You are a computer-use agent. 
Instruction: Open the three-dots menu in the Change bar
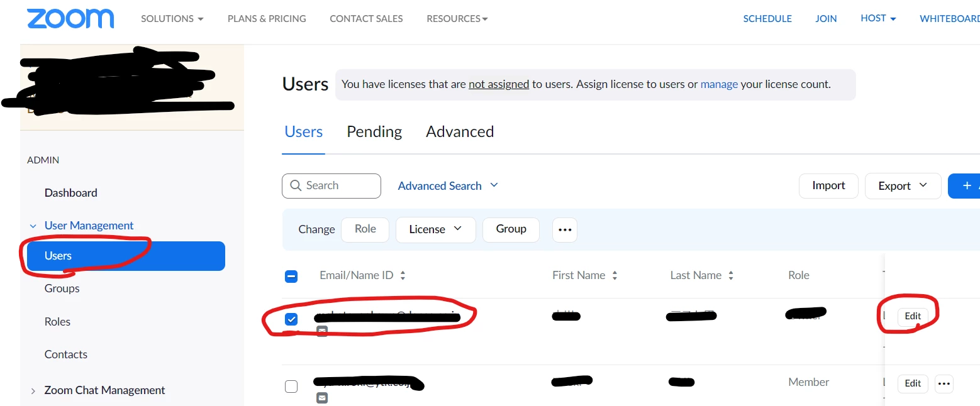point(565,230)
